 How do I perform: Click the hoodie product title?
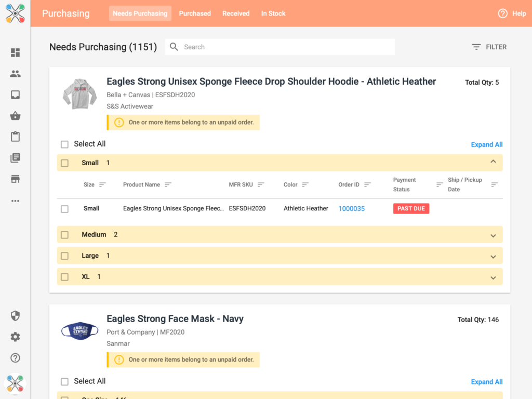click(x=271, y=82)
